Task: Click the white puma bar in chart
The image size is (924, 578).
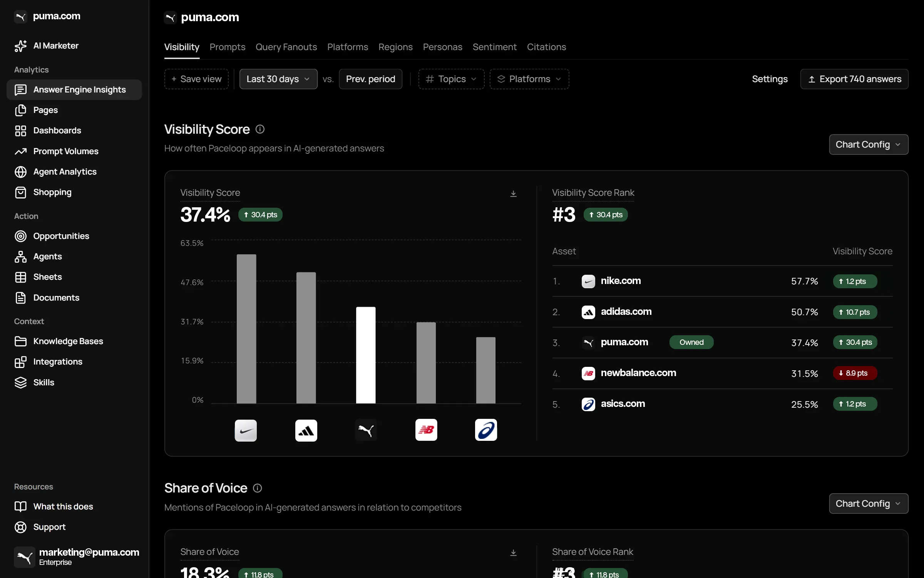Action: tap(366, 355)
